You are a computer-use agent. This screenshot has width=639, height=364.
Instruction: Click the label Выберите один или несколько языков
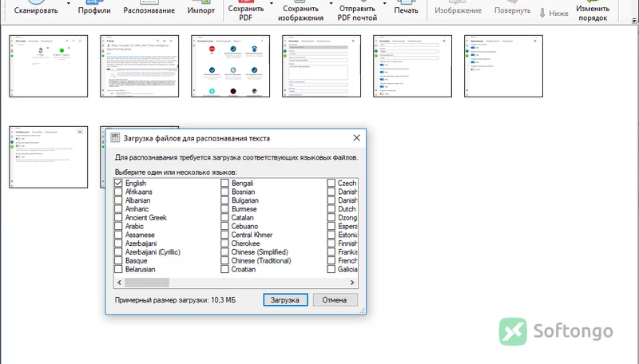pos(176,172)
